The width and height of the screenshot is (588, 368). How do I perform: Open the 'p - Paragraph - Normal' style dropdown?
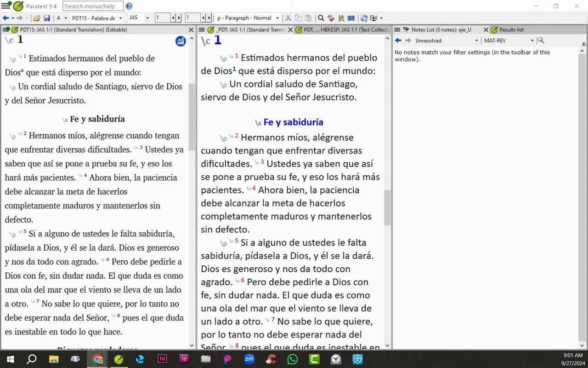coord(277,18)
